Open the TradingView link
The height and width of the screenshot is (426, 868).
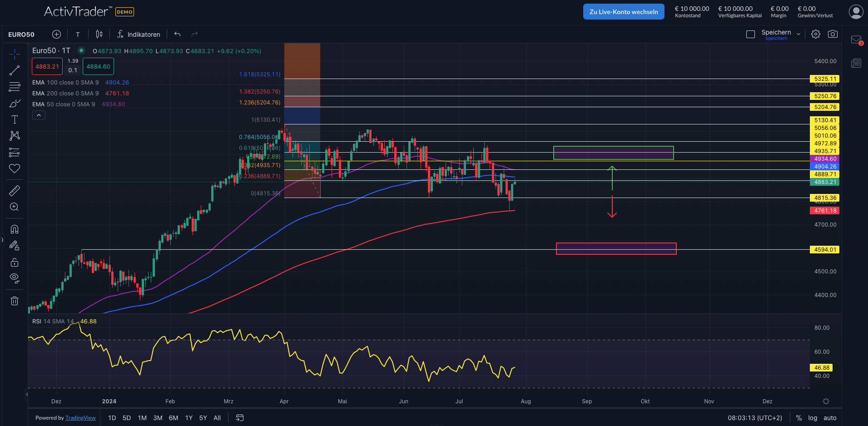(x=80, y=418)
